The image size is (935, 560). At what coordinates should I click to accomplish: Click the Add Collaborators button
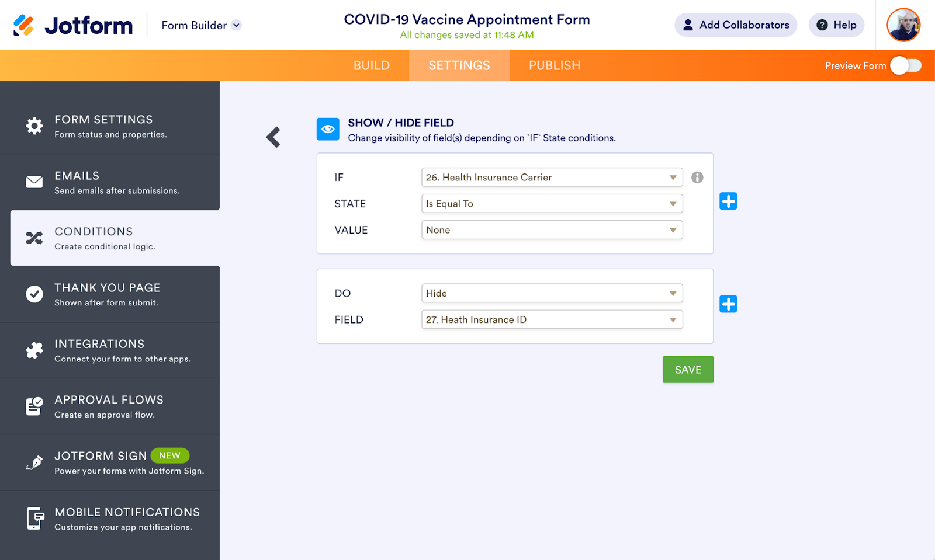point(736,25)
